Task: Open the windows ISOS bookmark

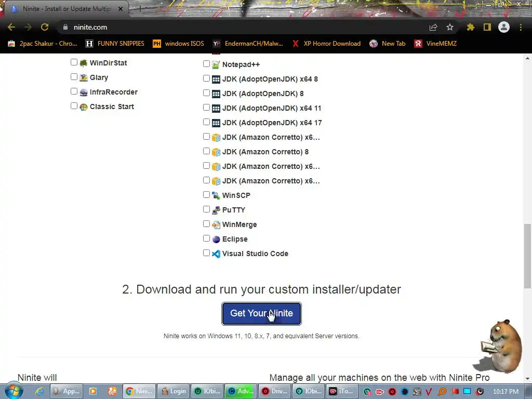Action: pos(179,44)
